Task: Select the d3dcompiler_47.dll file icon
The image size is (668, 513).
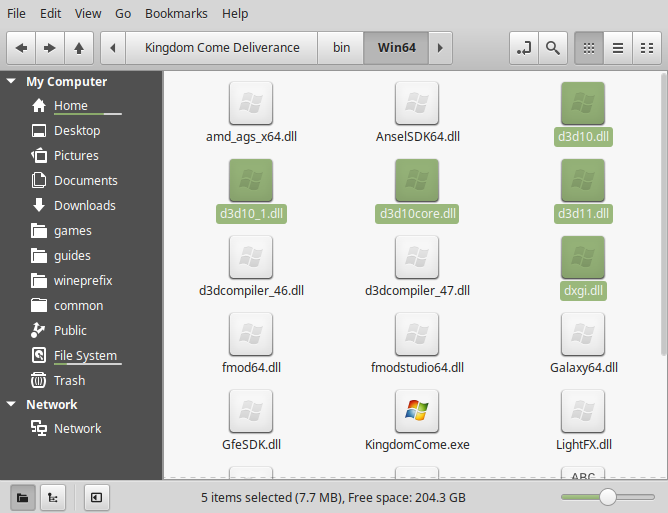Action: tap(417, 257)
